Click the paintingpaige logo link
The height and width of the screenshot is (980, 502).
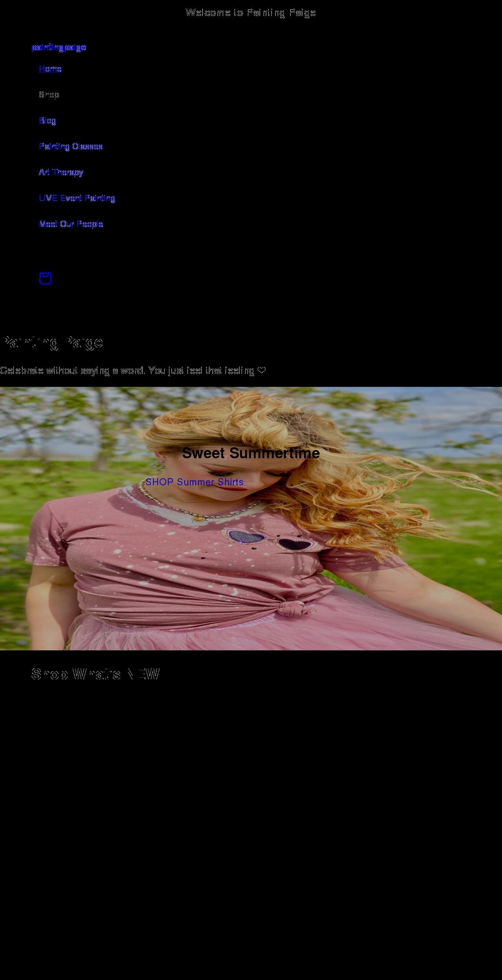point(59,48)
